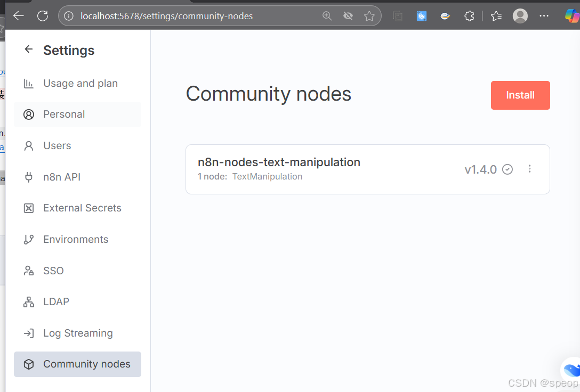Click the Community nodes page heading
Screen dimensions: 580x392
[x=269, y=94]
